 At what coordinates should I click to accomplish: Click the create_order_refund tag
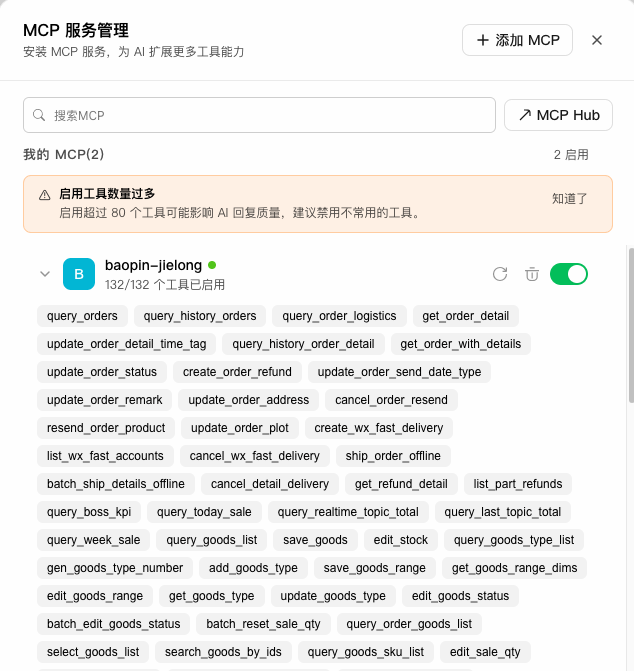(237, 372)
